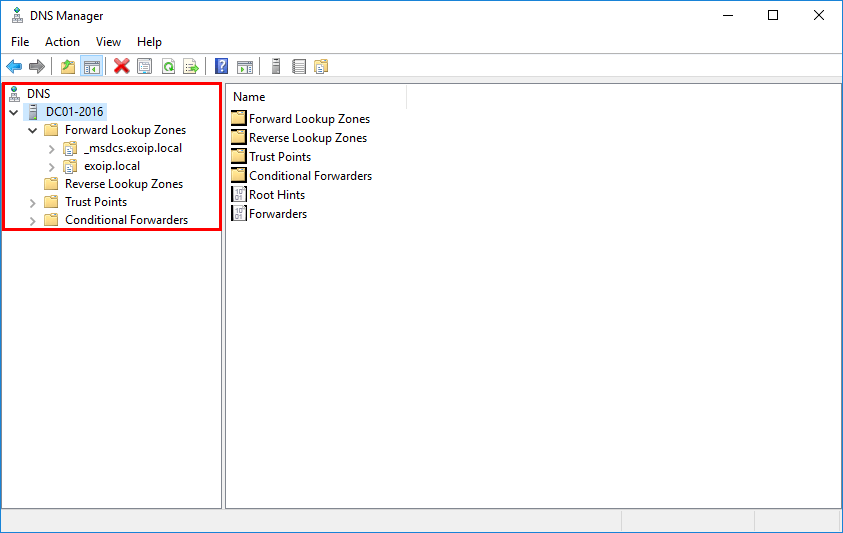The width and height of the screenshot is (843, 533).
Task: Expand the exoip.local zone
Action: click(52, 167)
